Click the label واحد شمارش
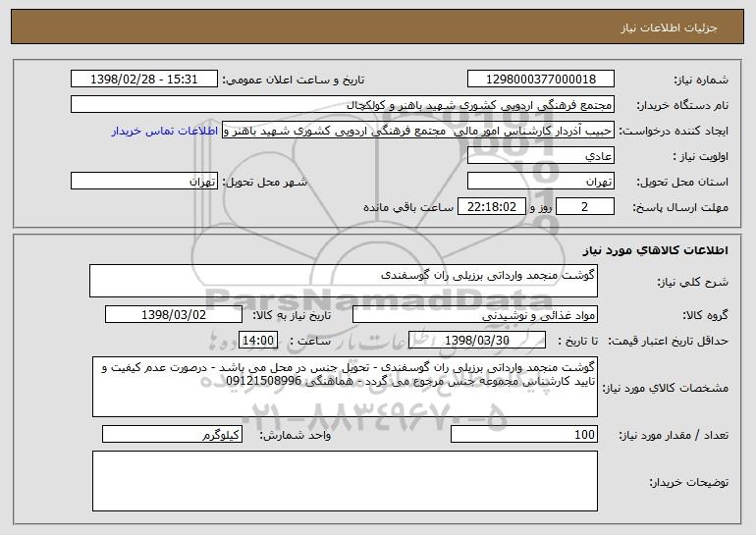 [x=296, y=435]
